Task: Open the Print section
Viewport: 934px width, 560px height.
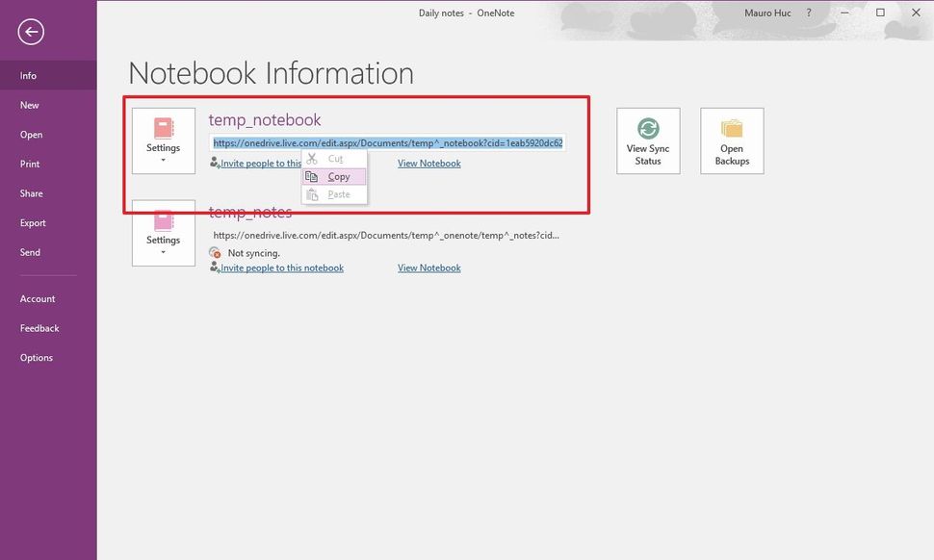Action: [x=30, y=164]
